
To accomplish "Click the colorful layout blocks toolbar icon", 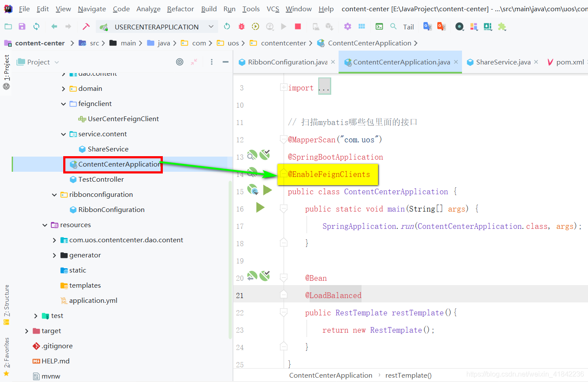I will [474, 27].
